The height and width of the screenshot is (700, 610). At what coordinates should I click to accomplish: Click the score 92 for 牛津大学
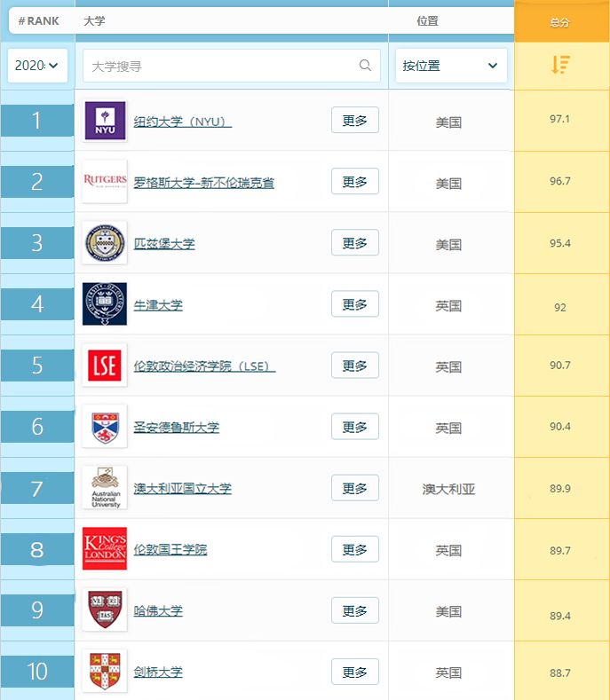click(x=560, y=308)
